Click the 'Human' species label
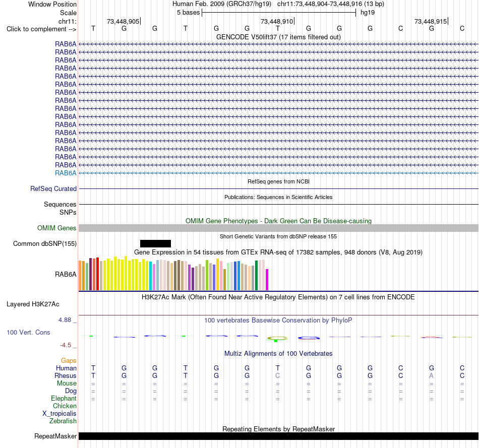The image size is (479, 448). tap(66, 368)
